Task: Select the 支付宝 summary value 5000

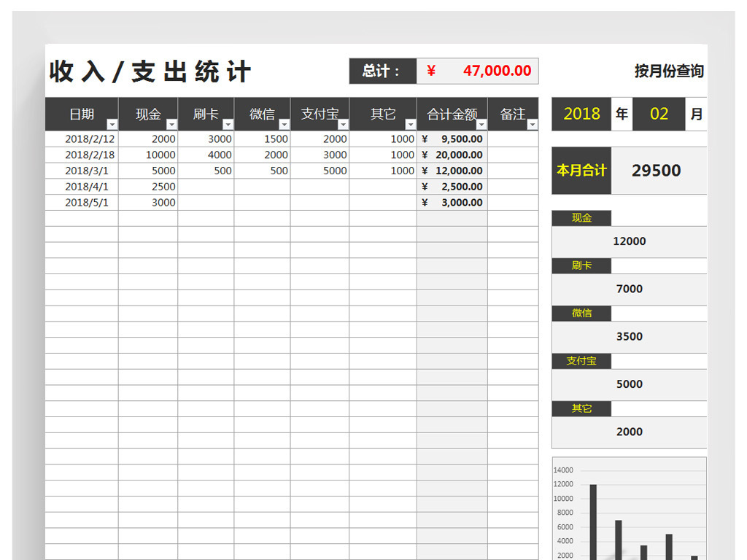Action: (629, 384)
